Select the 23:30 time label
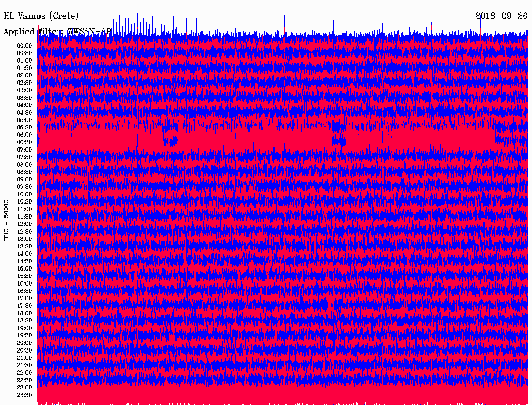 point(24,395)
